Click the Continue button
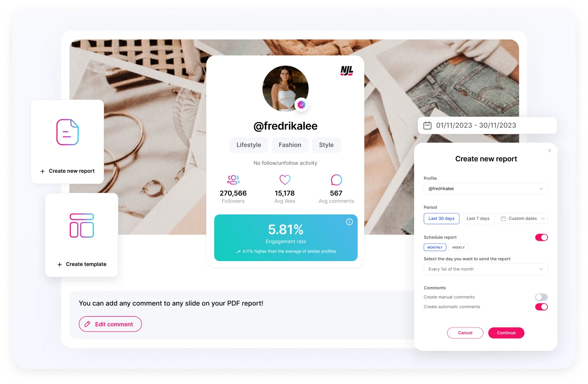Image resolution: width=588 pixels, height=384 pixels. (x=506, y=333)
